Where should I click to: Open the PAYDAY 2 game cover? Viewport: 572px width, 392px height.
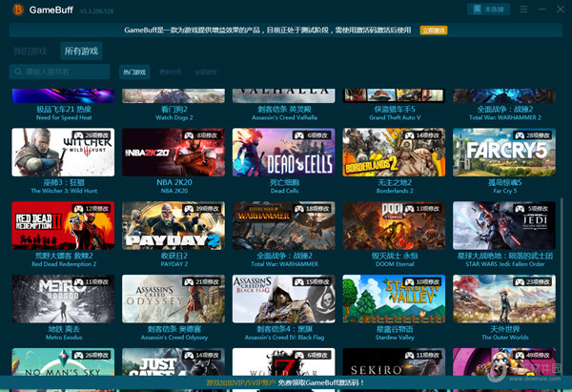click(x=174, y=225)
